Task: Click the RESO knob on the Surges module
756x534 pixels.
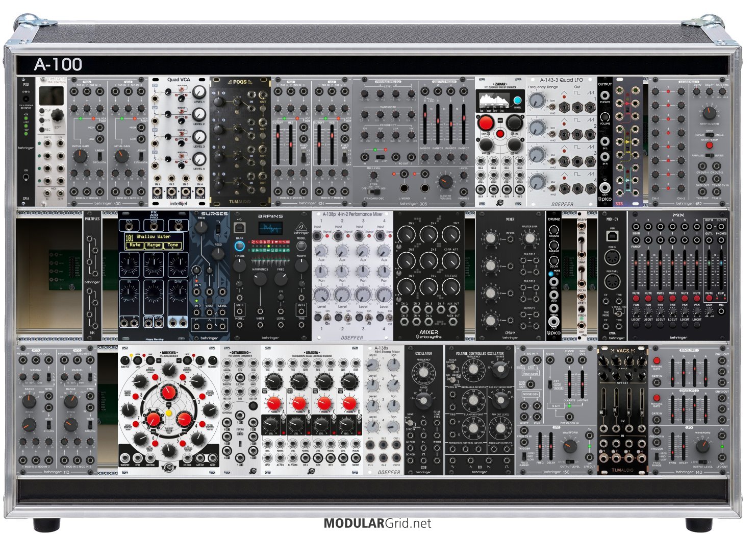Action: click(218, 254)
